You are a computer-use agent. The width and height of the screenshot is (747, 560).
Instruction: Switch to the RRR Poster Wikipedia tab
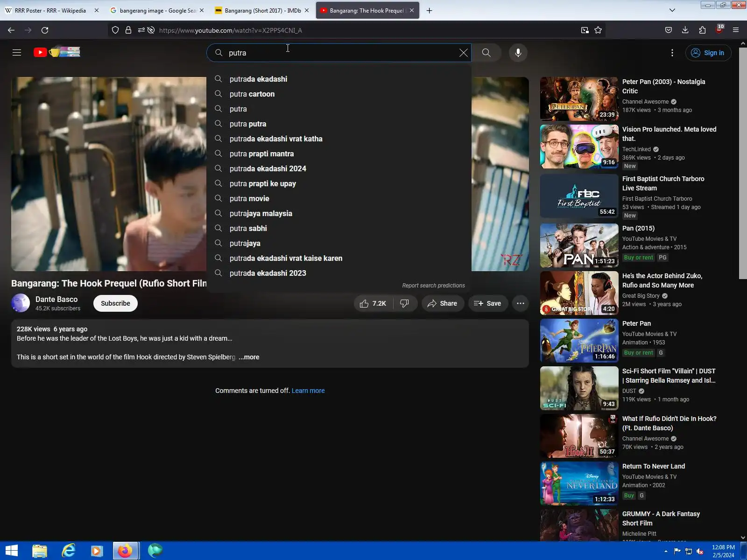tap(50, 10)
